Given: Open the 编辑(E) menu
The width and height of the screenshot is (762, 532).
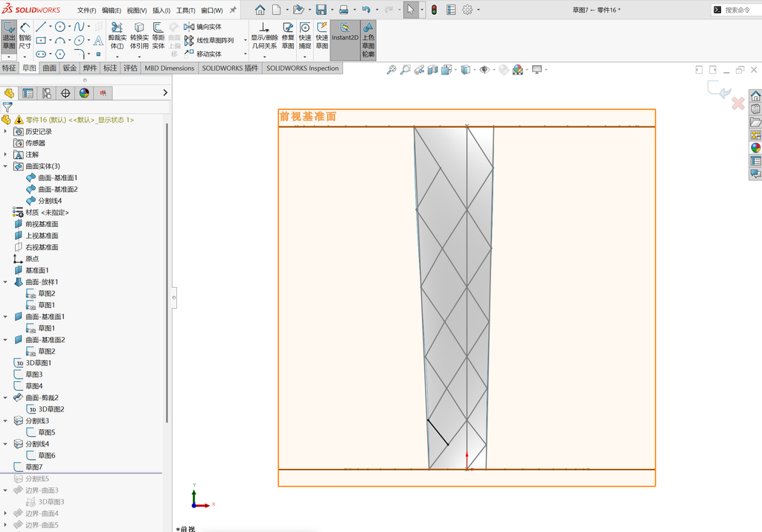Looking at the screenshot, I should click(x=112, y=10).
